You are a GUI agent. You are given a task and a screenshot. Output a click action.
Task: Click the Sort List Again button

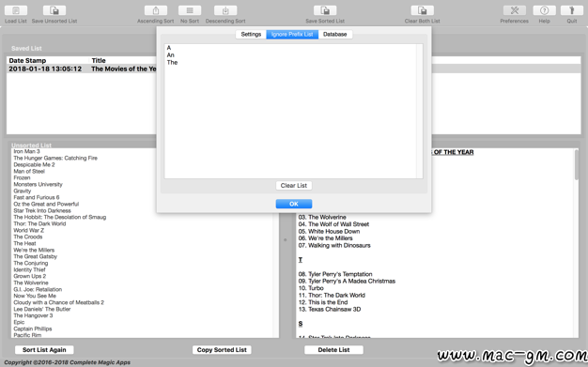click(44, 350)
